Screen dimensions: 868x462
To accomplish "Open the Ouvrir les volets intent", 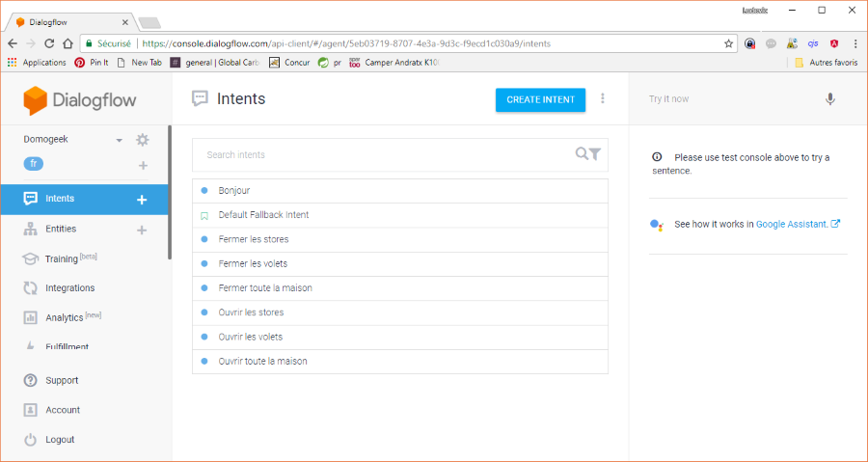I will [x=400, y=337].
